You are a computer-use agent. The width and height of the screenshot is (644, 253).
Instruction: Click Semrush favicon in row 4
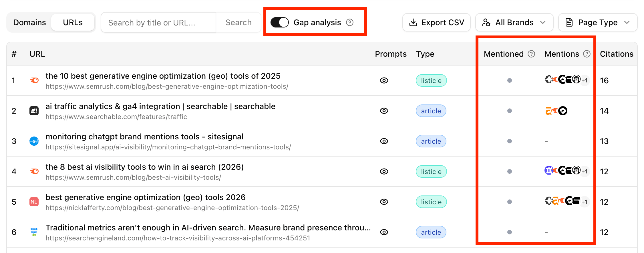point(34,171)
